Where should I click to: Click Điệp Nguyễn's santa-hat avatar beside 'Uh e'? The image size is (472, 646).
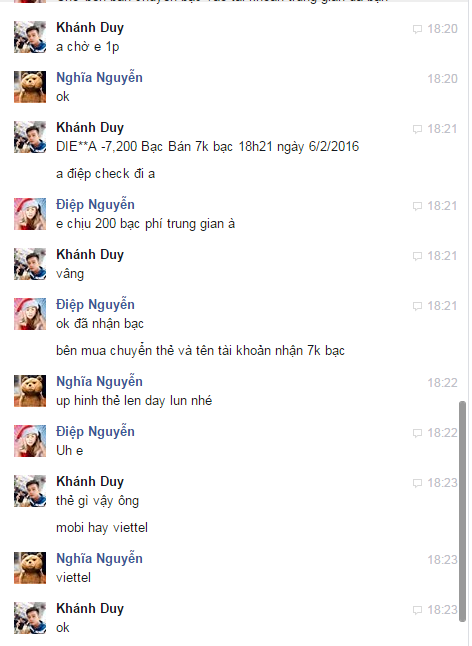pyautogui.click(x=30, y=441)
